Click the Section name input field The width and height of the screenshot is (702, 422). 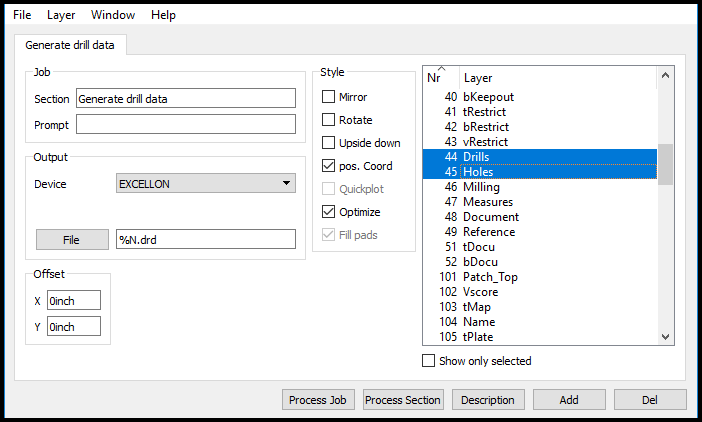(186, 98)
